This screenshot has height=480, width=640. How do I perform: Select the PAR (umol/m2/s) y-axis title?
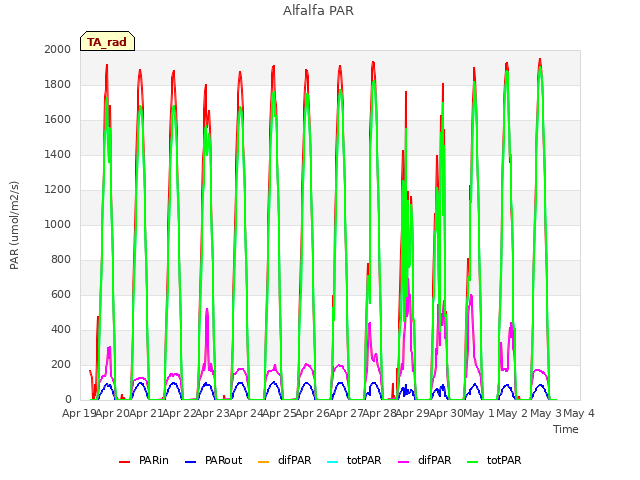tap(14, 225)
